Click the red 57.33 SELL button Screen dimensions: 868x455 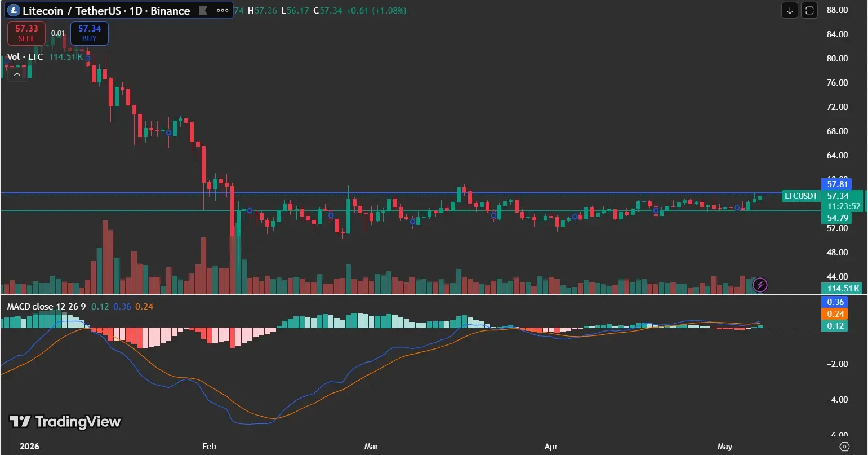tap(26, 33)
